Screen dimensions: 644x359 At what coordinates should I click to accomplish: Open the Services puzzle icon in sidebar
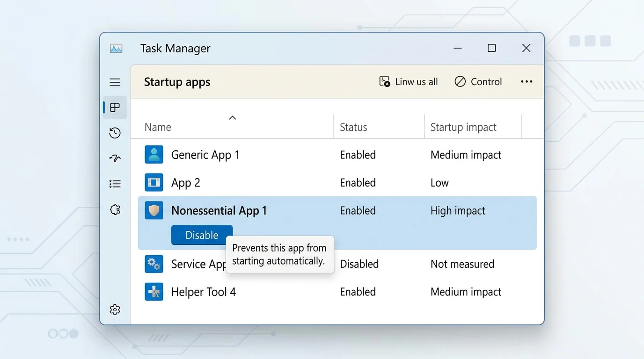point(115,209)
